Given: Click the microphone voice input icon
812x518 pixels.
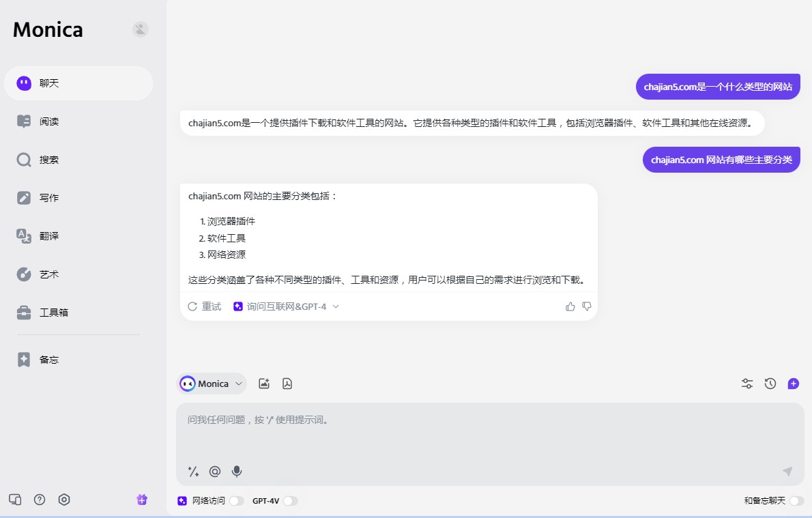Looking at the screenshot, I should (x=237, y=472).
